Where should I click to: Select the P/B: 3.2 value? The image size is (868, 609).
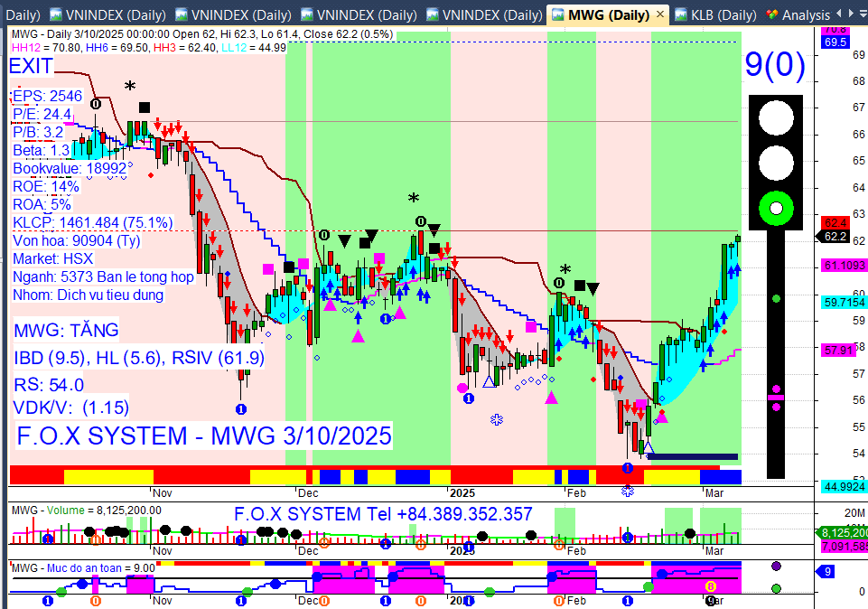click(38, 132)
